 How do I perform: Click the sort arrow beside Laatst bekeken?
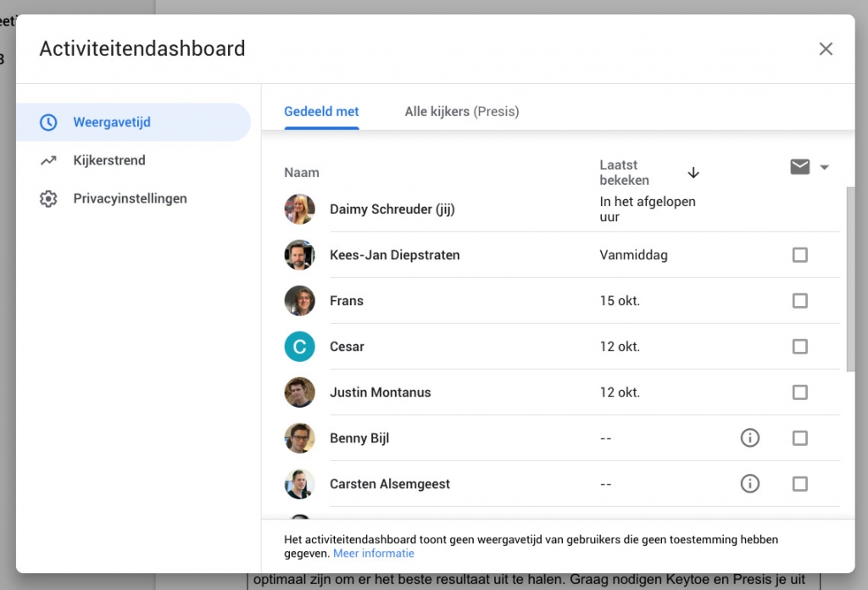pos(693,173)
